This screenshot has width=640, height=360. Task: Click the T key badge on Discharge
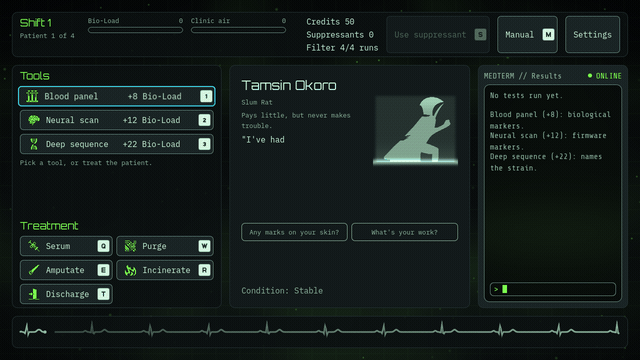pyautogui.click(x=103, y=294)
